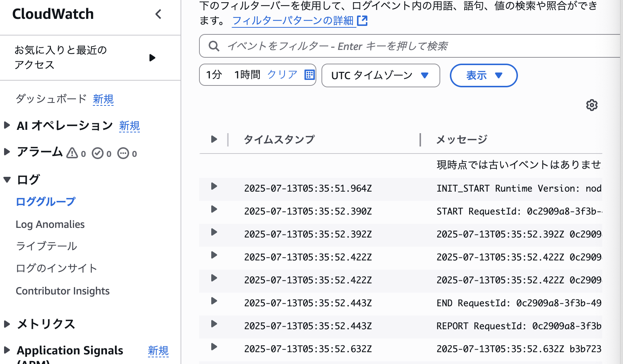
Task: Click メッセージ column header
Action: coord(462,139)
